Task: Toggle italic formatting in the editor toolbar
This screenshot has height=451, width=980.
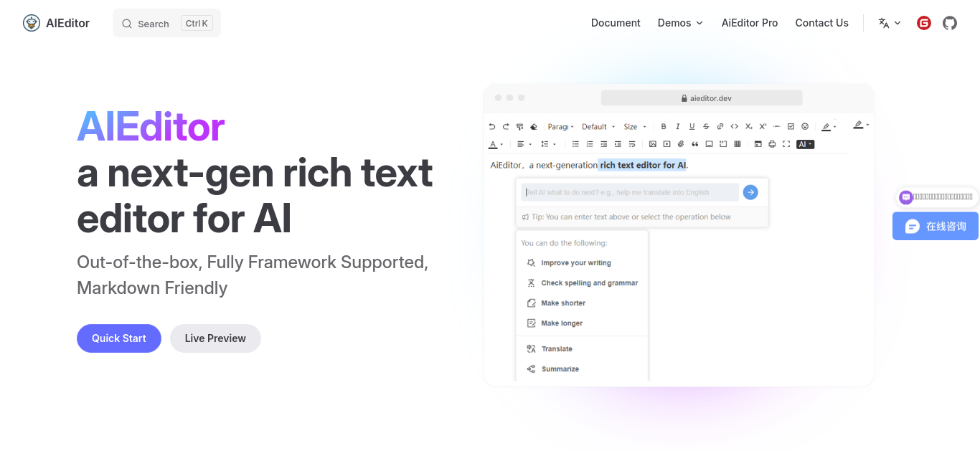Action: pos(678,127)
